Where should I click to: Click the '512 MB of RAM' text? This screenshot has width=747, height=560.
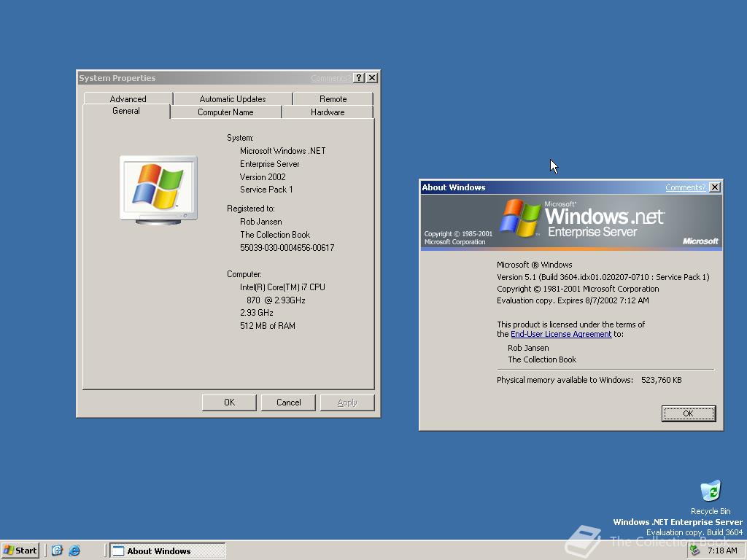pyautogui.click(x=267, y=326)
